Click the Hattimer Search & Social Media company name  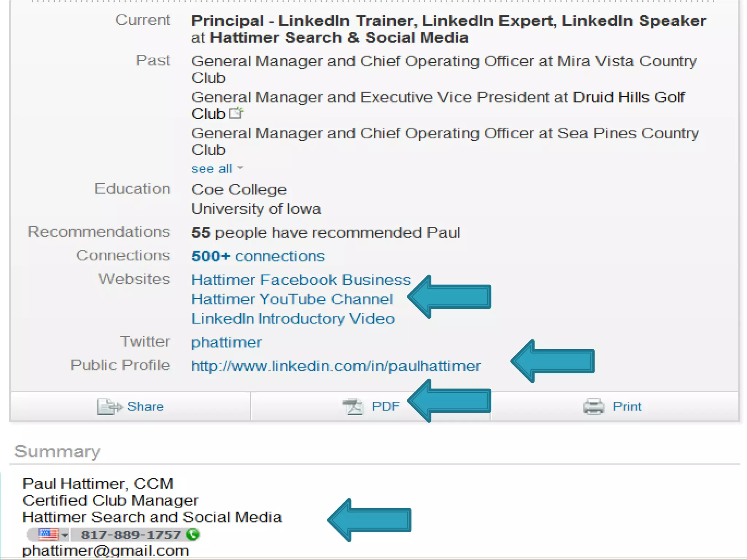339,38
